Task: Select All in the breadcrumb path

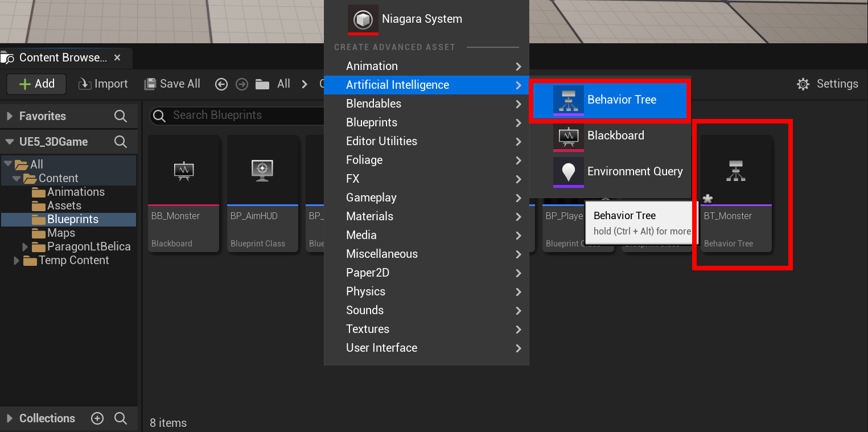Action: (x=283, y=84)
